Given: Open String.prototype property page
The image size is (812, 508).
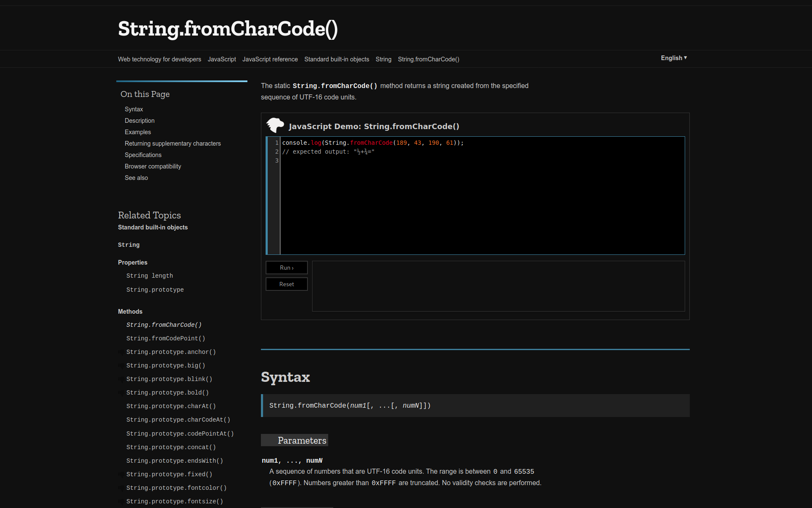Looking at the screenshot, I should click(x=155, y=290).
